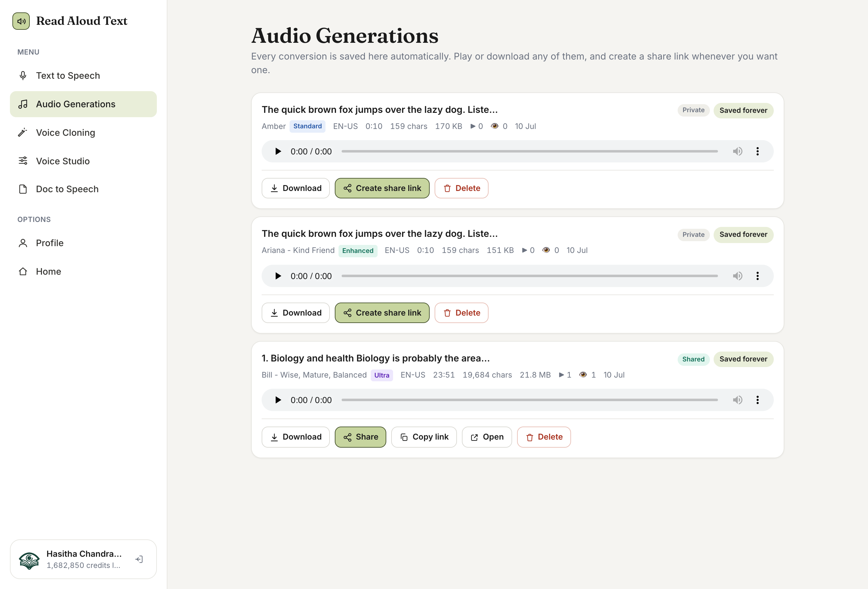Click the Ariana audio progress bar
This screenshot has height=589, width=868.
tap(529, 276)
